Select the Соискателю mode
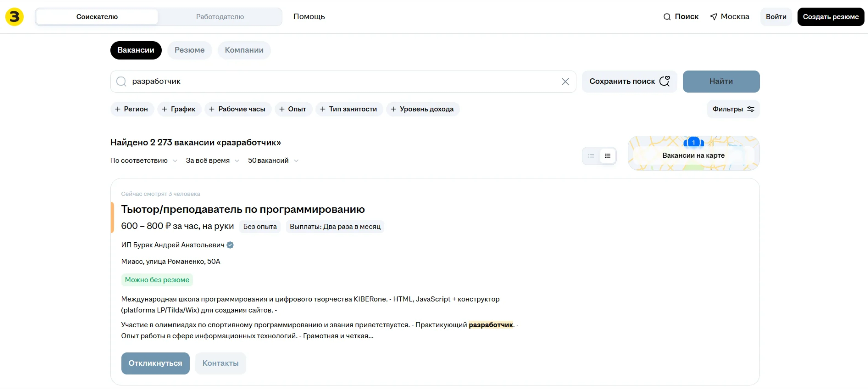Viewport: 868px width, 389px height. [97, 17]
